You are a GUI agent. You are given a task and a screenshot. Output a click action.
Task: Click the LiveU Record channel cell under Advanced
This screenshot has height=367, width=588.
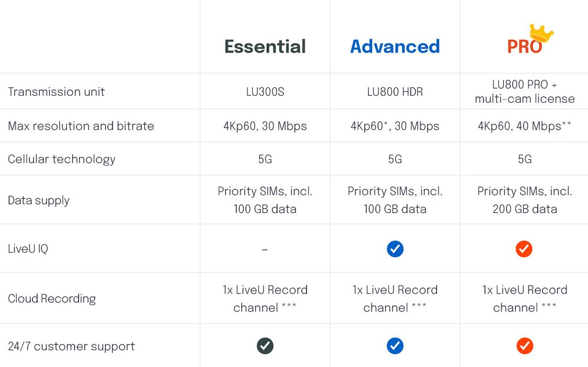395,299
